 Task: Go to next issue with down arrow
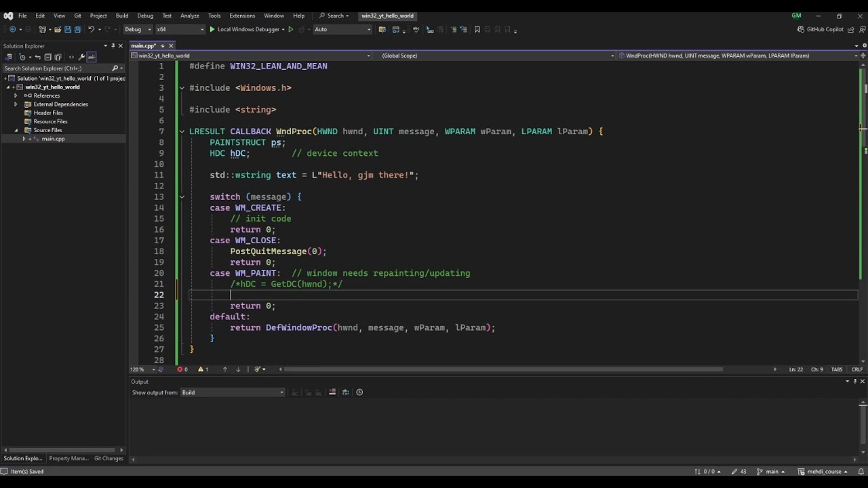point(238,369)
